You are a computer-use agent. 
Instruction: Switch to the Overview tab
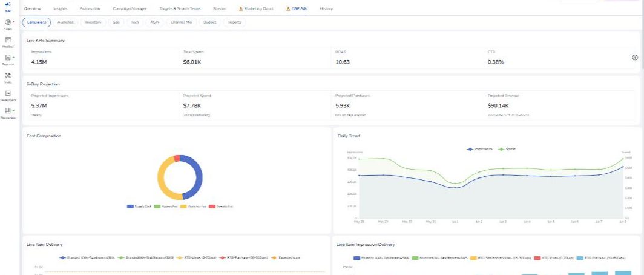point(33,8)
